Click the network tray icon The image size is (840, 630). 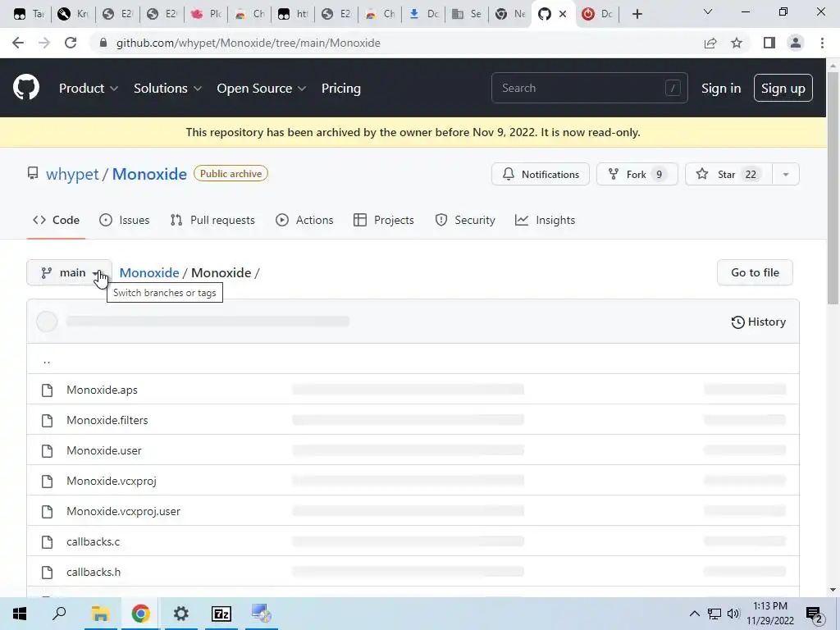(714, 614)
